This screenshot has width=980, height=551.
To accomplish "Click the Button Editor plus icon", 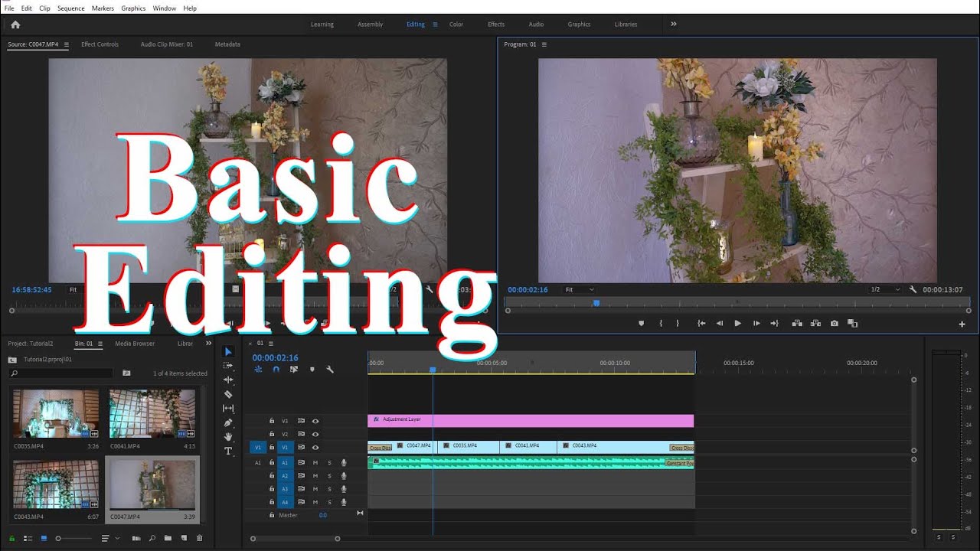I will (x=962, y=324).
